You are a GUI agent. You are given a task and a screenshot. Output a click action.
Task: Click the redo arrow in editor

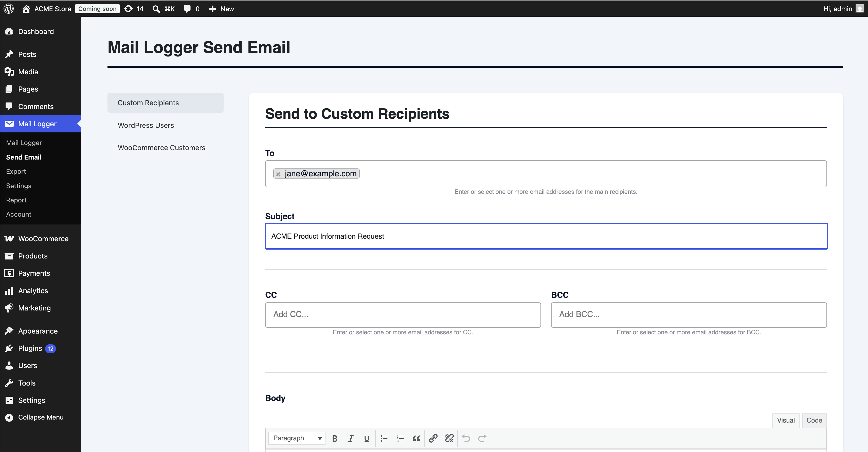482,438
